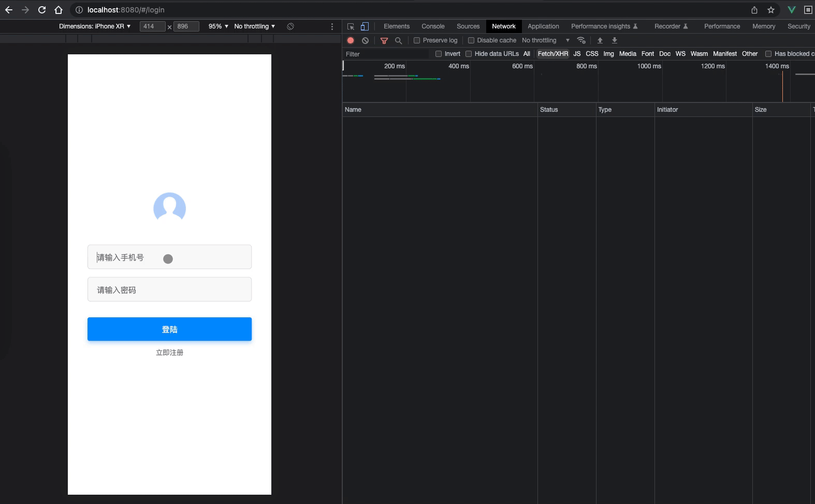Viewport: 815px width, 504px height.
Task: Reload the page with the refresh icon
Action: 42,10
